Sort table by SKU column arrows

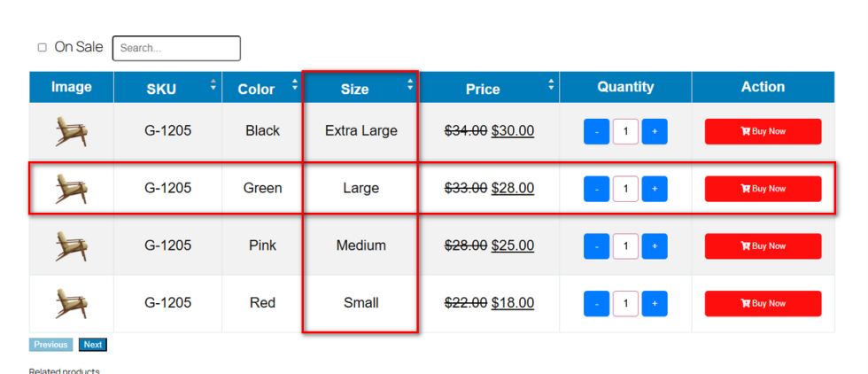[213, 85]
